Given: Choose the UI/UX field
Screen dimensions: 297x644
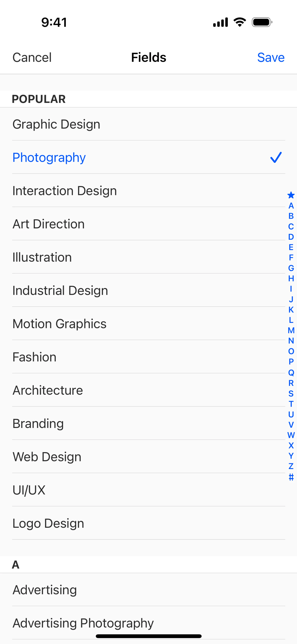Looking at the screenshot, I should pos(29,490).
